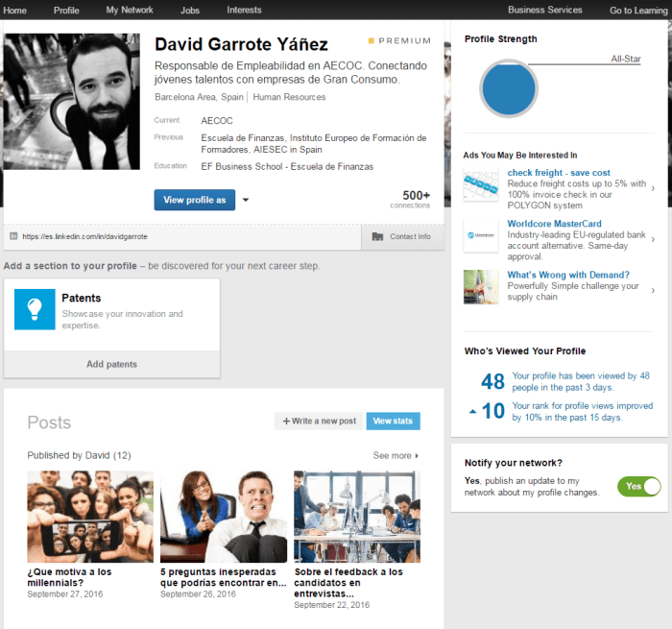This screenshot has height=629, width=672.
Task: Click the profile views rank up arrow
Action: (x=472, y=412)
